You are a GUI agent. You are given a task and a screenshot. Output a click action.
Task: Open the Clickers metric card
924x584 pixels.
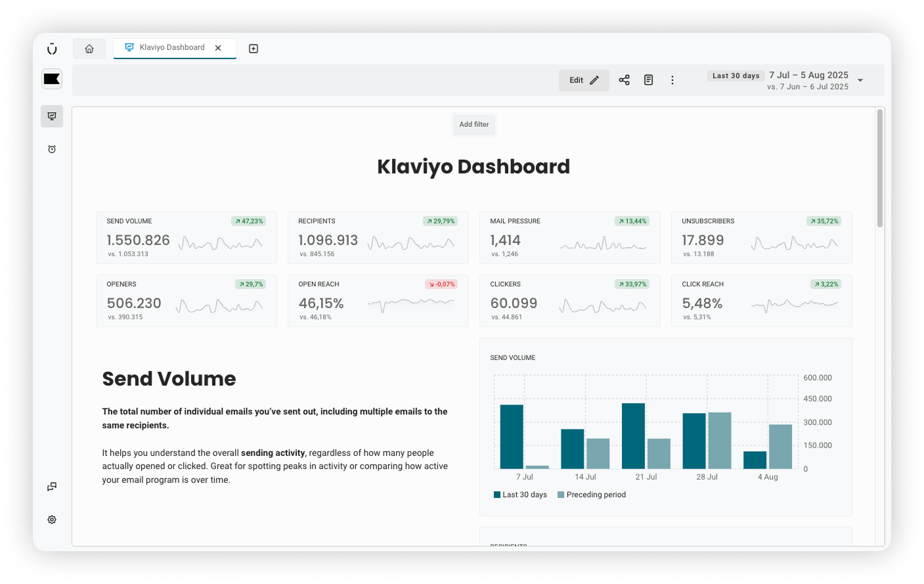click(570, 301)
